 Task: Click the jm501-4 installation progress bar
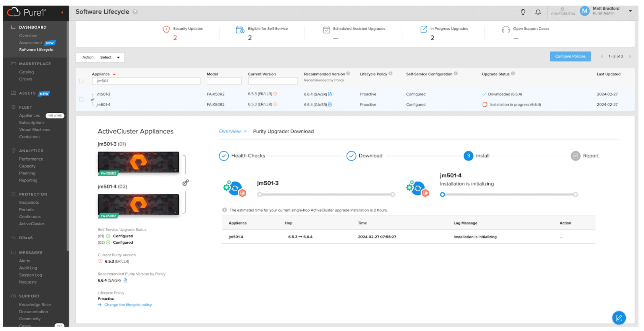coord(509,194)
